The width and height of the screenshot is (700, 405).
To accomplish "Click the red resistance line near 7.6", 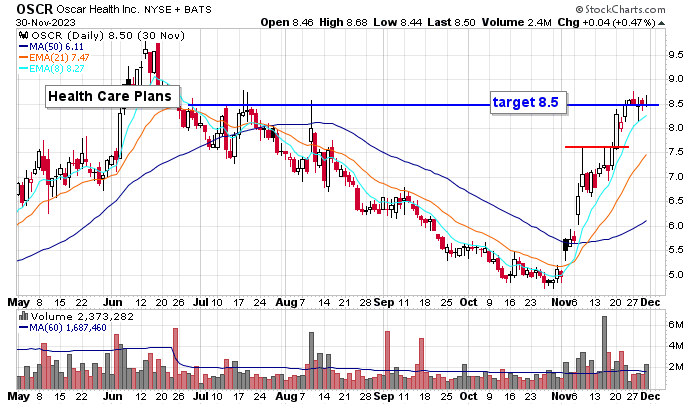I will pyautogui.click(x=596, y=147).
